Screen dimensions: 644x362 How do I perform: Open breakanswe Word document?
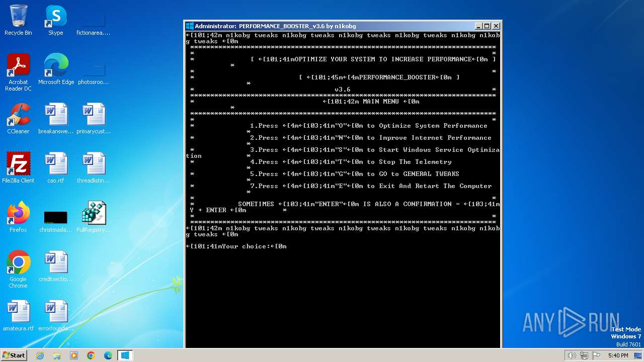(56, 119)
